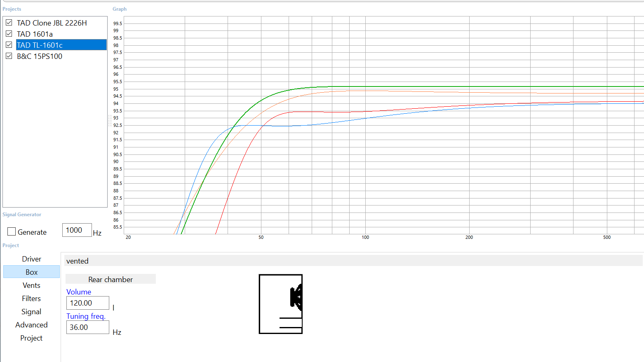Enable the Generate signal checkbox
The image size is (644, 362).
pyautogui.click(x=12, y=231)
